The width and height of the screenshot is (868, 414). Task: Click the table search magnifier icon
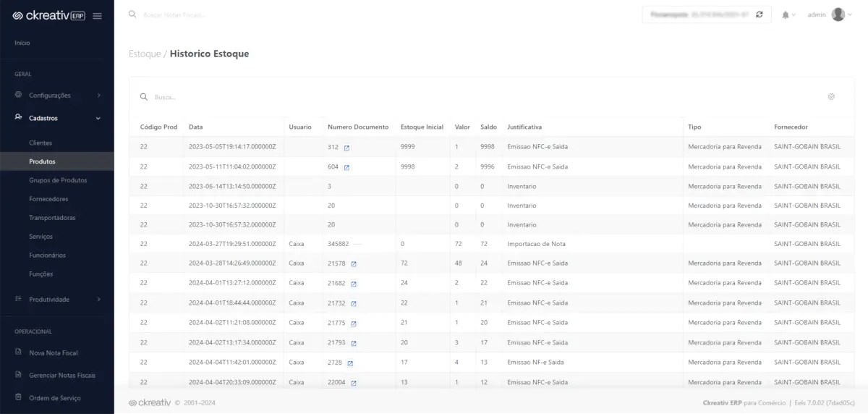click(144, 96)
